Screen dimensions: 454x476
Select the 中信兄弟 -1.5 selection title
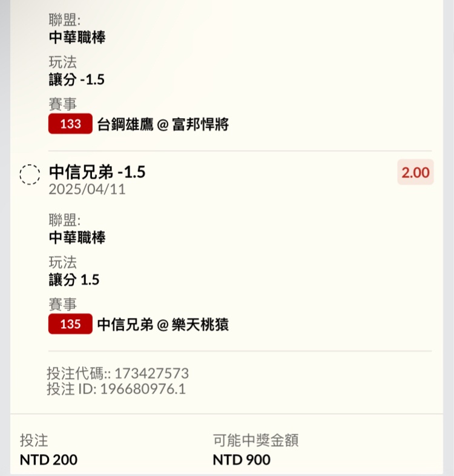pos(97,173)
